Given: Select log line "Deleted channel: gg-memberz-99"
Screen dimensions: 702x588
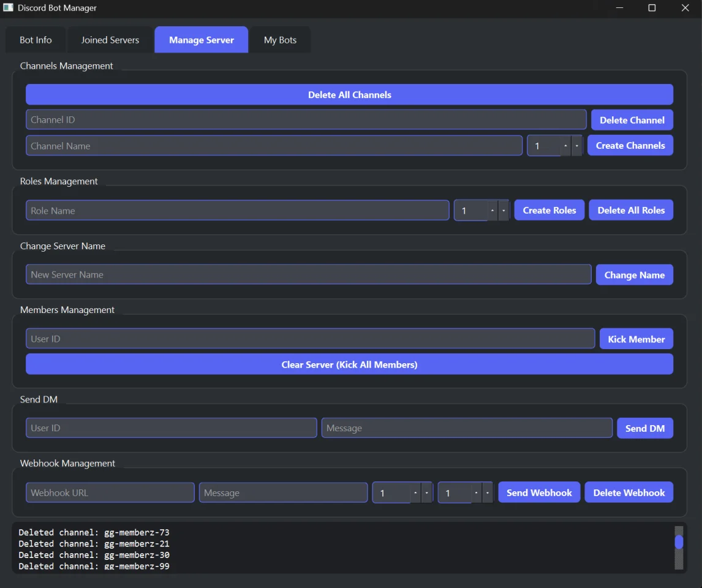Looking at the screenshot, I should click(94, 566).
